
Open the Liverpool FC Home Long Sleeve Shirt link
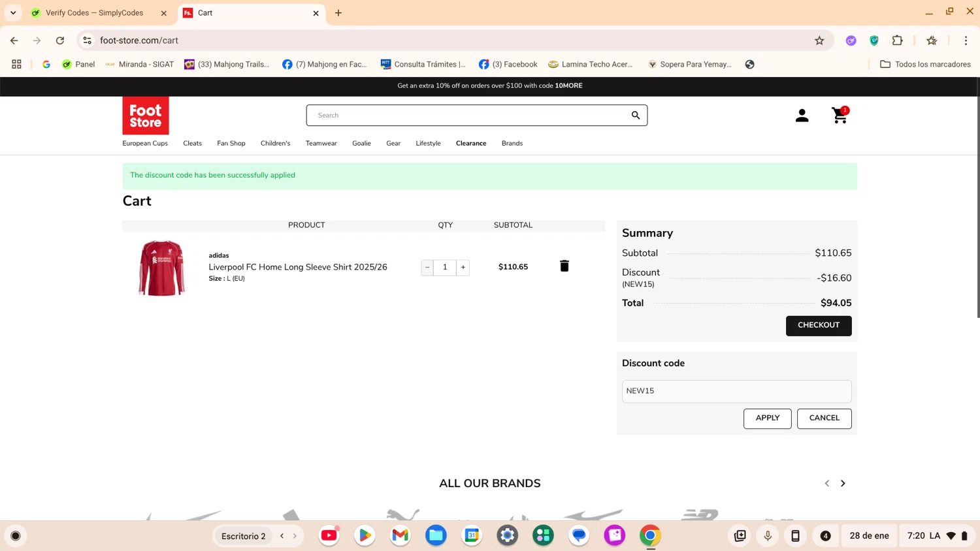298,267
